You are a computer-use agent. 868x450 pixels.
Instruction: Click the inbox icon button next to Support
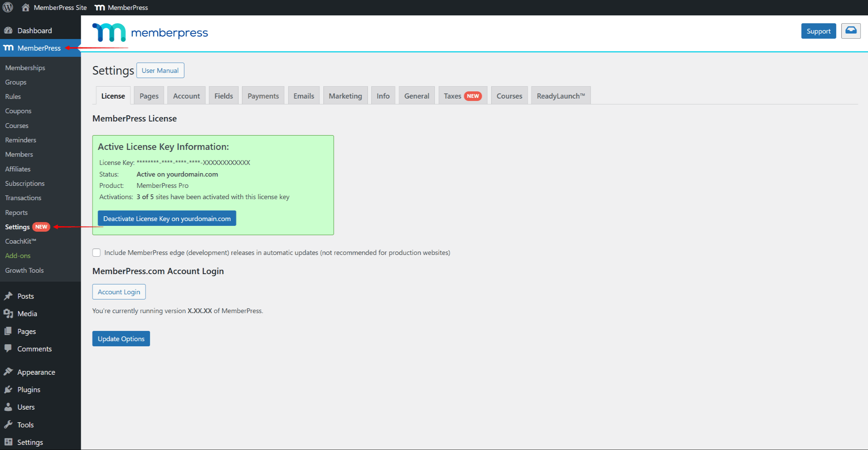[851, 31]
